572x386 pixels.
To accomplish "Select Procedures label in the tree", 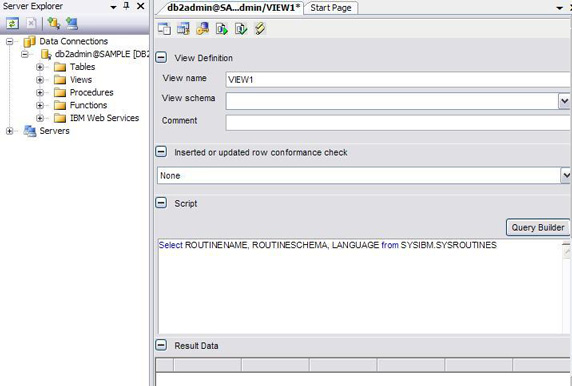I will coord(92,92).
